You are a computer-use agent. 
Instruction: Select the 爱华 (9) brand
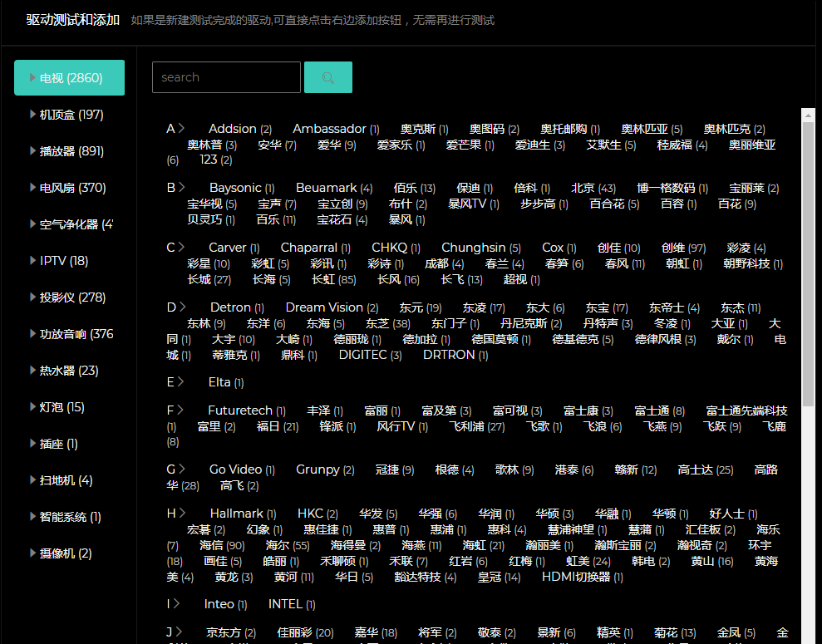337,145
